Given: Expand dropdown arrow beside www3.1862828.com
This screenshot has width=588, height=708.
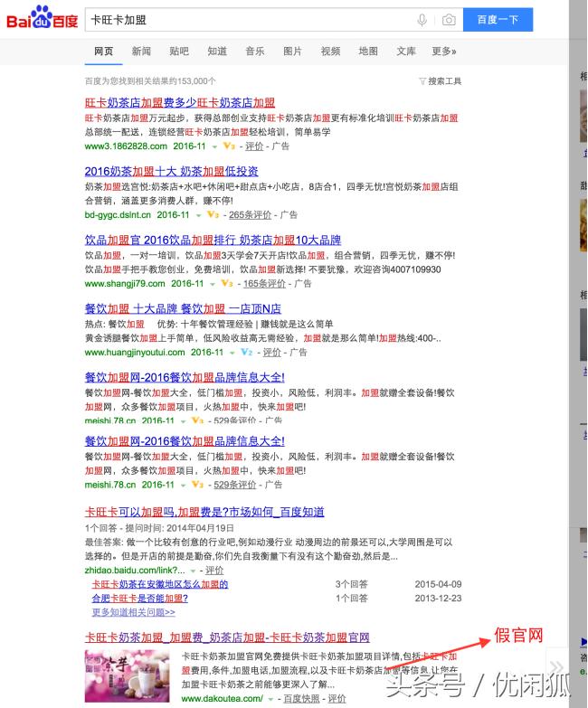Looking at the screenshot, I should pyautogui.click(x=214, y=146).
